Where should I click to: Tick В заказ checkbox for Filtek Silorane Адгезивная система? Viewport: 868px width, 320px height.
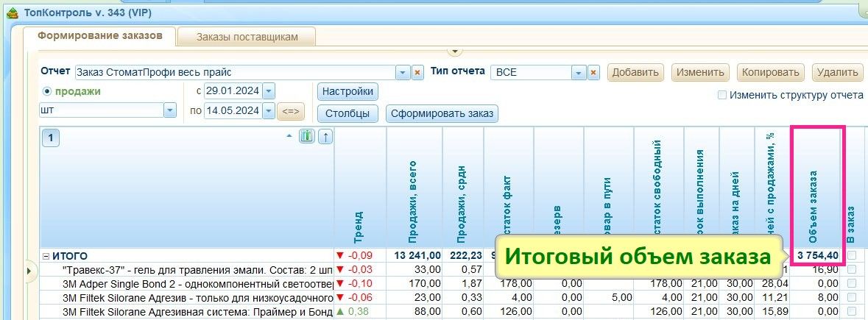851,312
